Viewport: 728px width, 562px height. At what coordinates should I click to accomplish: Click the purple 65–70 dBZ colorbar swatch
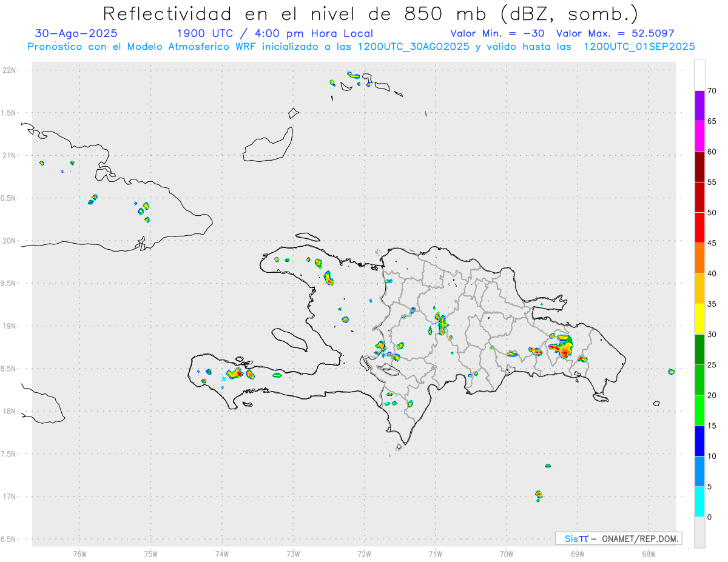click(699, 106)
